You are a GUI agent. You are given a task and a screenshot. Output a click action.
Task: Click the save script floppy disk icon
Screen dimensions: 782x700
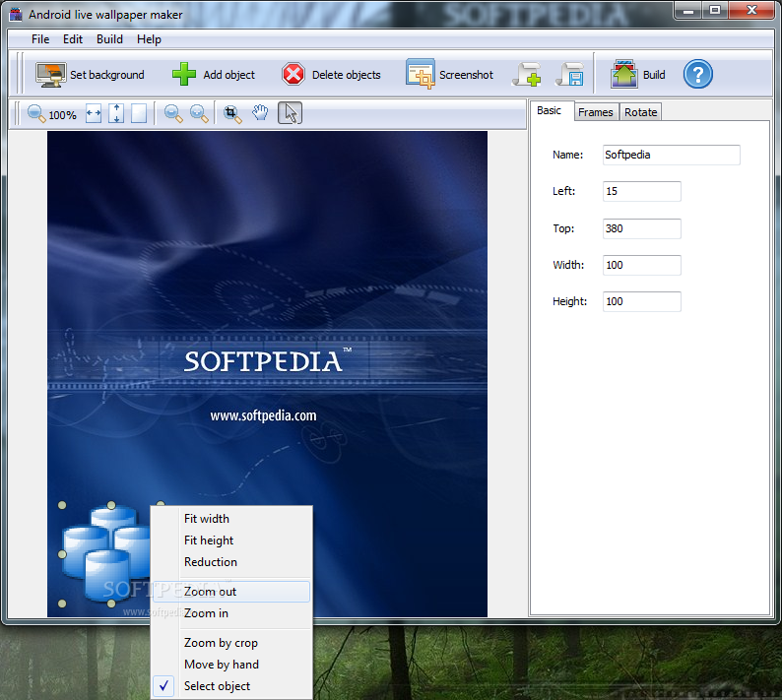coord(569,75)
